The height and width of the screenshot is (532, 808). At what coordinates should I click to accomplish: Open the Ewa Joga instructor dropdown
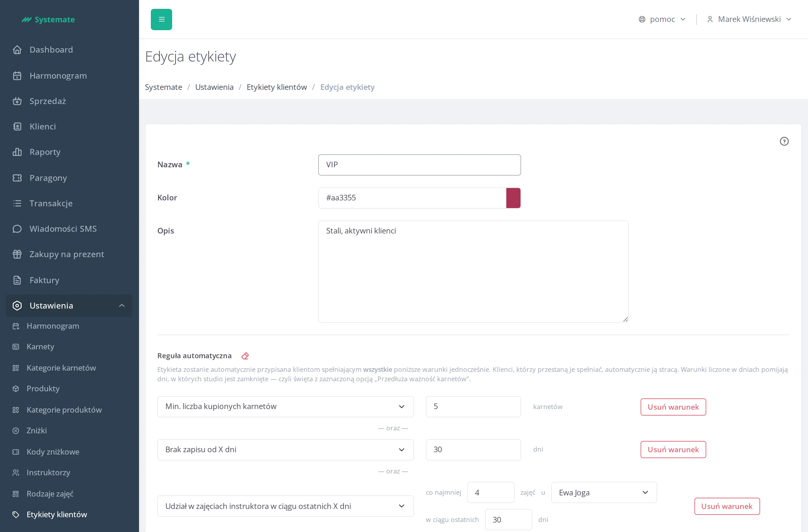604,493
